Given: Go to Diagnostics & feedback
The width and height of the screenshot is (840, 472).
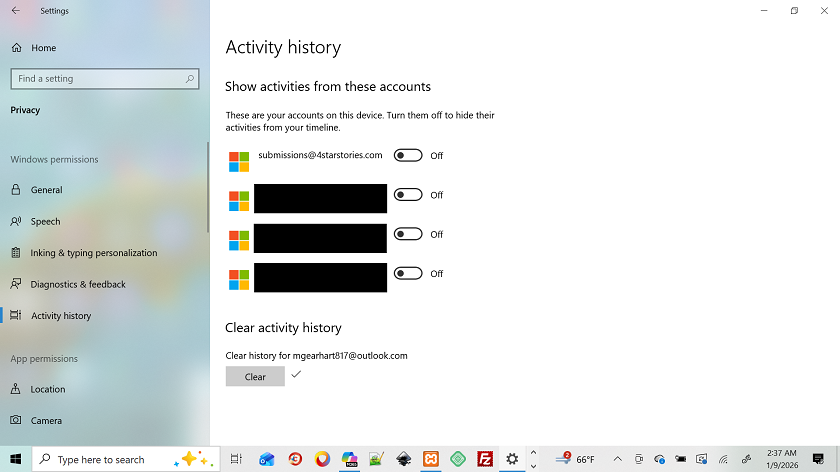Looking at the screenshot, I should click(x=78, y=285).
